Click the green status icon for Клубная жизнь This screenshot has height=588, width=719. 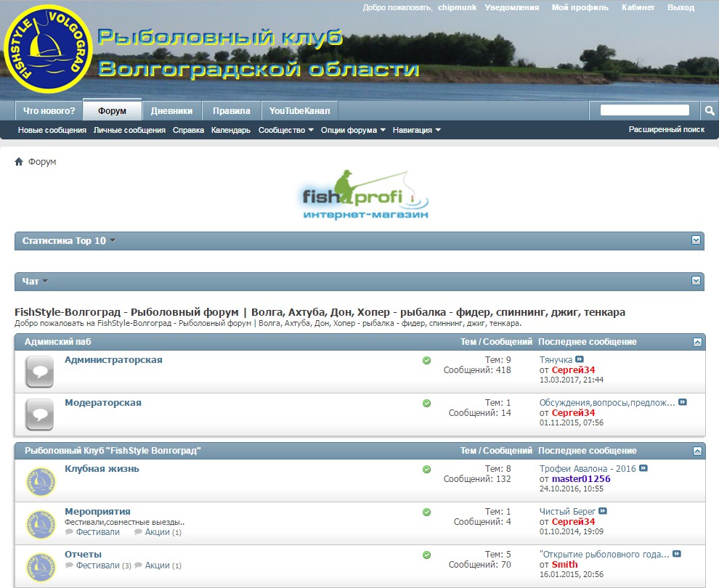(x=426, y=469)
